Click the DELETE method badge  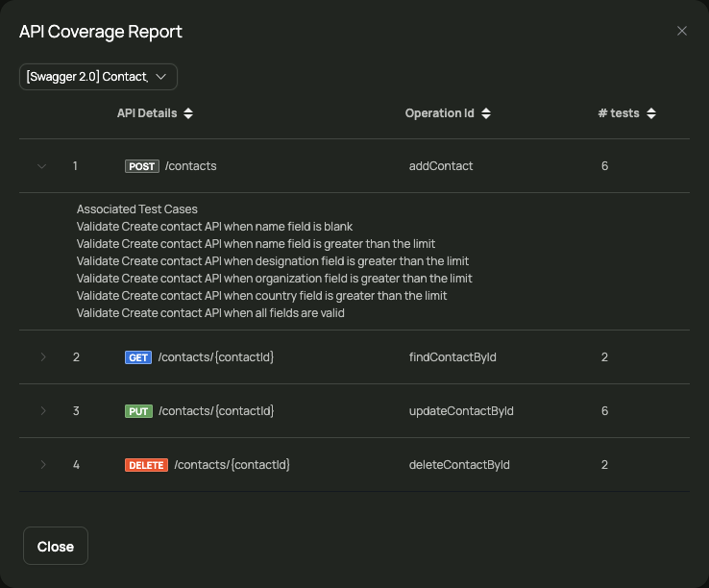pos(146,465)
